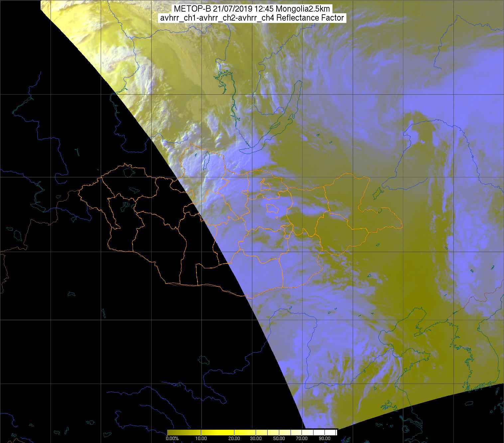Click the 20.00 colorbar label

[x=235, y=438]
